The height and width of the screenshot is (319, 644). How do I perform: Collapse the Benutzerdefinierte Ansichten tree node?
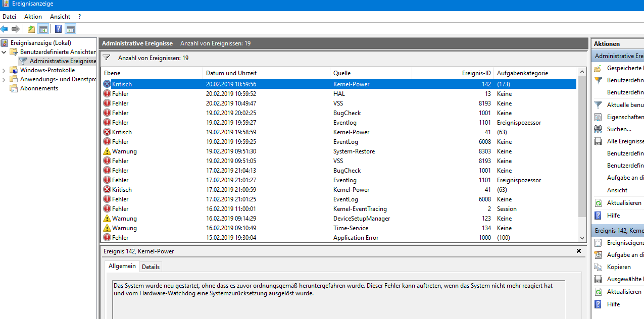[4, 52]
